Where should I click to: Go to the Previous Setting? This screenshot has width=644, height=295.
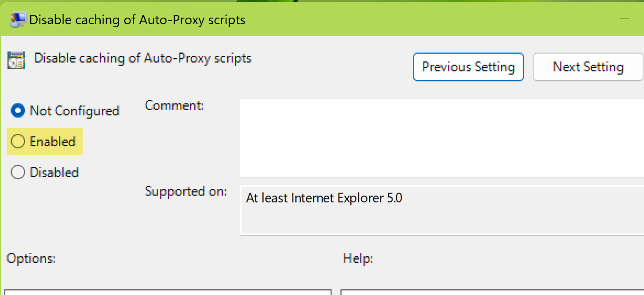tap(468, 67)
